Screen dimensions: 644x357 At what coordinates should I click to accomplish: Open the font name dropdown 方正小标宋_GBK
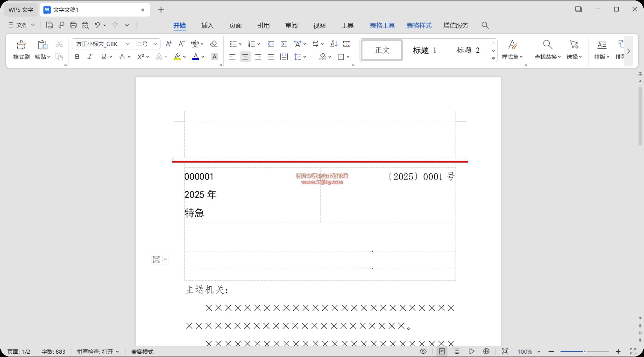(x=128, y=44)
